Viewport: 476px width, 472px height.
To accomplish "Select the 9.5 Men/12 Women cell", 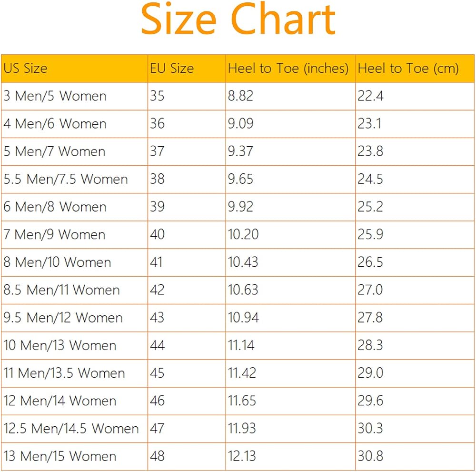I will pyautogui.click(x=74, y=318).
